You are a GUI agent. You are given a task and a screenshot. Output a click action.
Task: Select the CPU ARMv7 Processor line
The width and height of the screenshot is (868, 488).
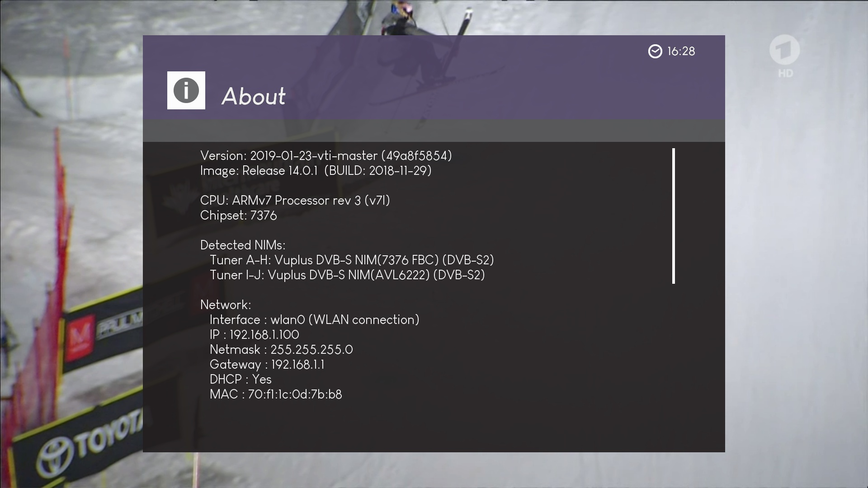tap(295, 201)
